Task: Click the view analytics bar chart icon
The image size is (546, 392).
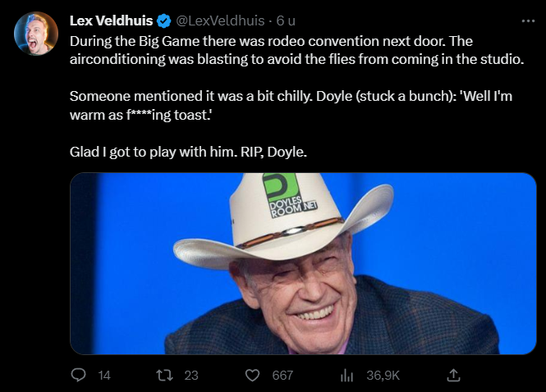Action: [x=346, y=375]
